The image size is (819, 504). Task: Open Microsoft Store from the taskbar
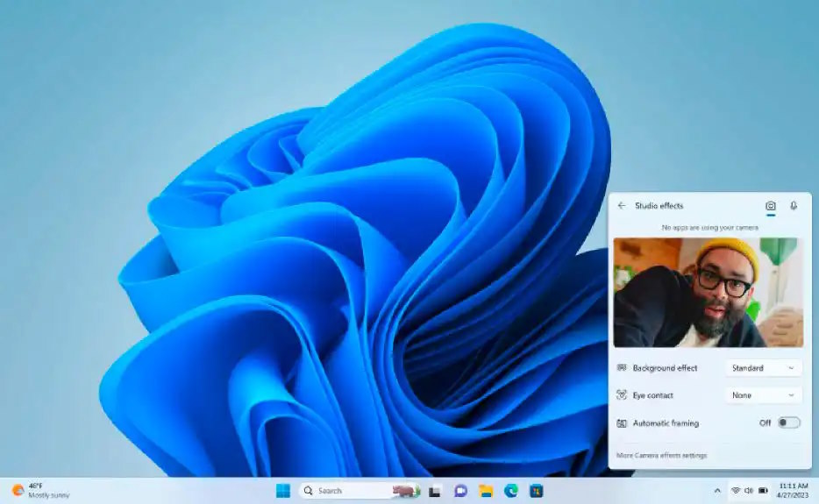tap(537, 491)
